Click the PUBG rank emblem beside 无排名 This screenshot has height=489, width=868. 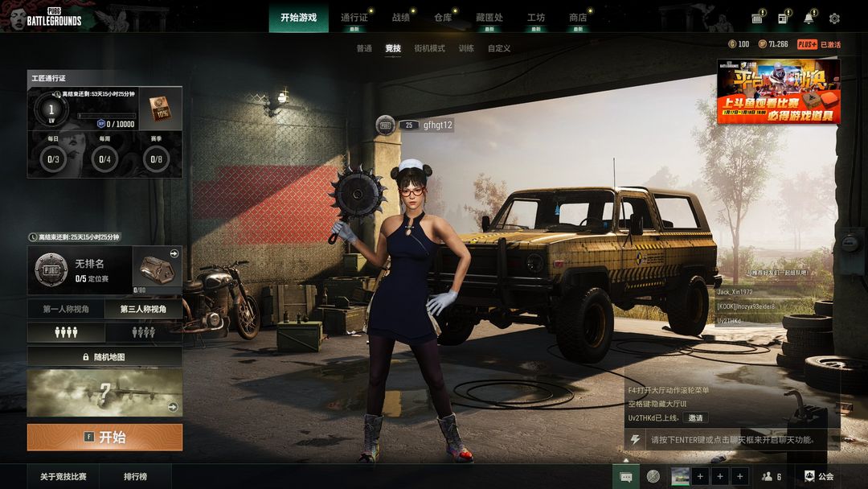tap(51, 270)
